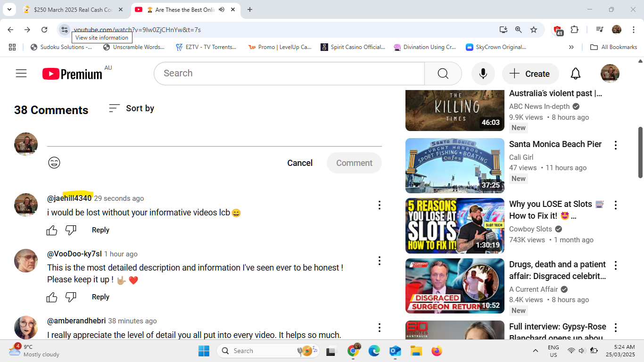Open emoji picker for new comment
Image resolution: width=644 pixels, height=362 pixels.
54,163
